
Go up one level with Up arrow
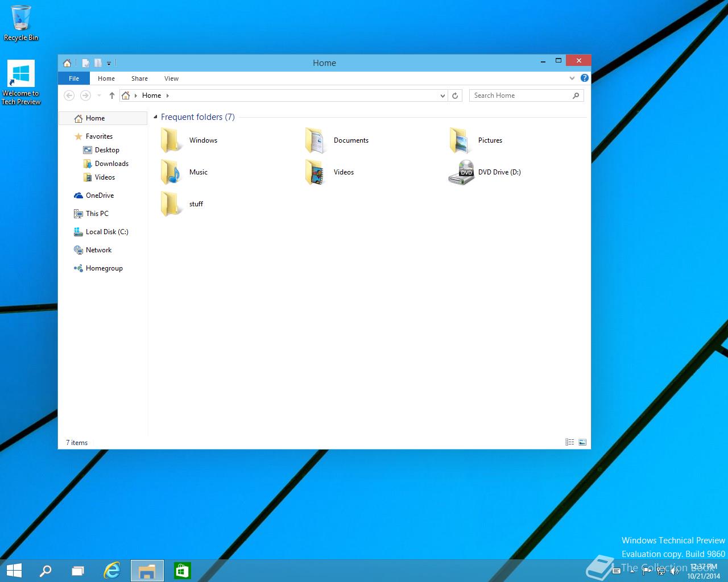click(x=112, y=95)
